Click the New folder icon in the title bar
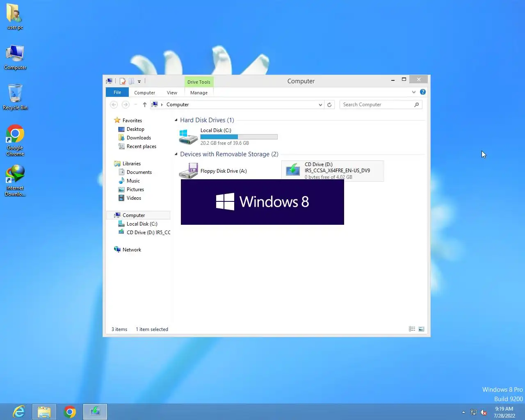525x420 pixels. click(x=131, y=81)
